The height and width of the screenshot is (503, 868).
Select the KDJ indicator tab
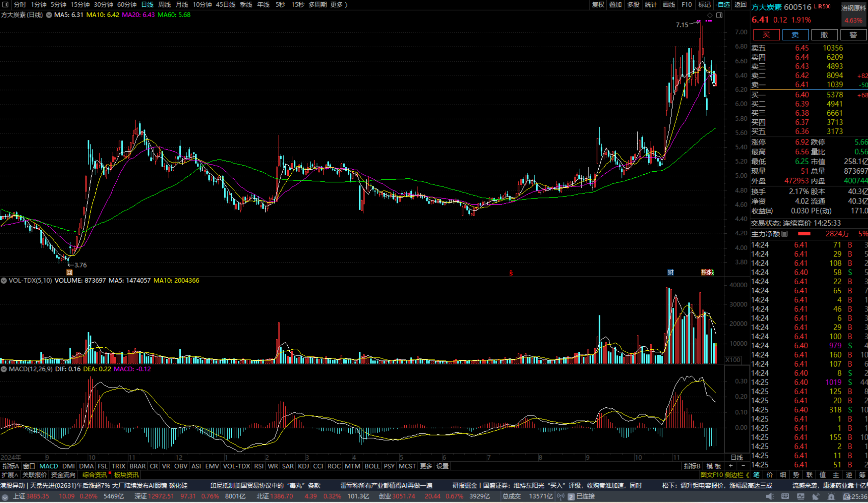coord(303,466)
